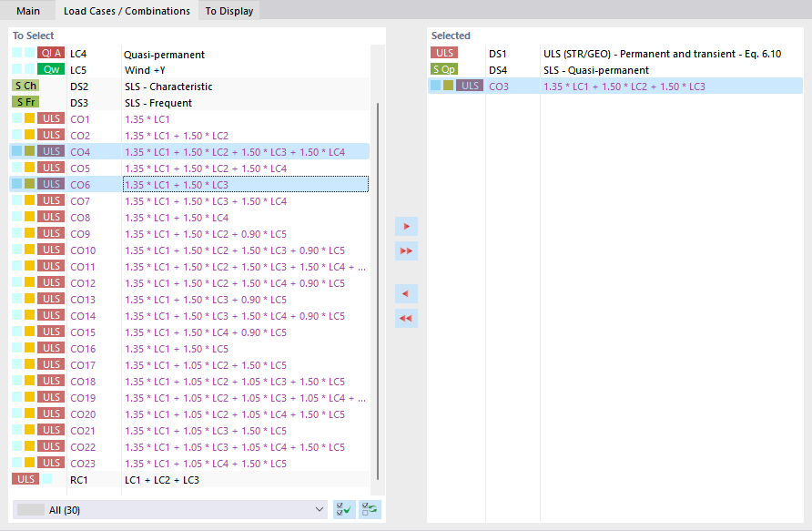Click the select-all checkmark icon near the filter

343,509
